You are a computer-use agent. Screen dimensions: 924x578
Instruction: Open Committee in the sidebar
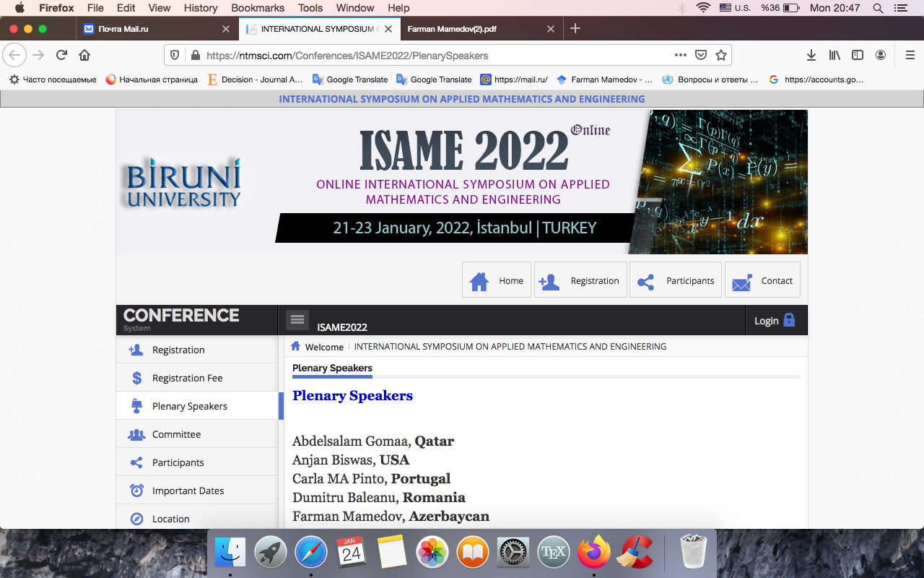click(176, 434)
